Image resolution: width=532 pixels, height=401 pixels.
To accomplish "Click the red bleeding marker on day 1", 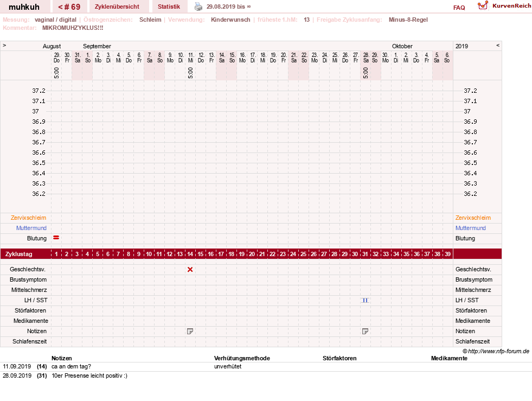I will click(x=56, y=238).
